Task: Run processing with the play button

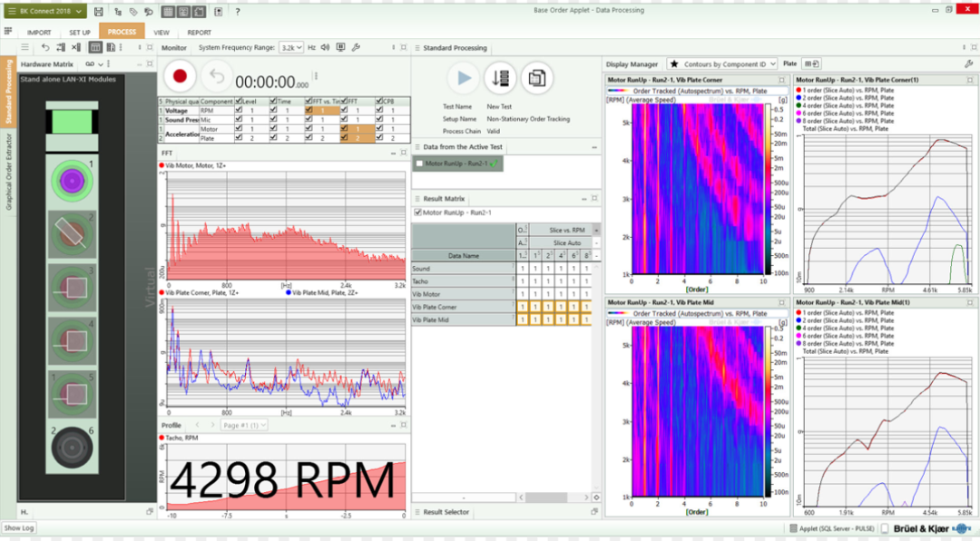Action: coord(464,77)
